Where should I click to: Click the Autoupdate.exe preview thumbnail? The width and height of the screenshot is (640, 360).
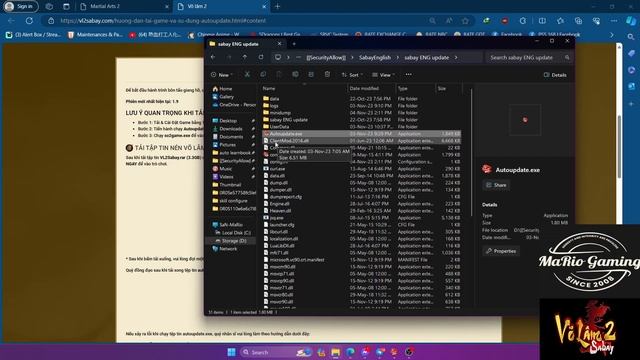[x=525, y=120]
